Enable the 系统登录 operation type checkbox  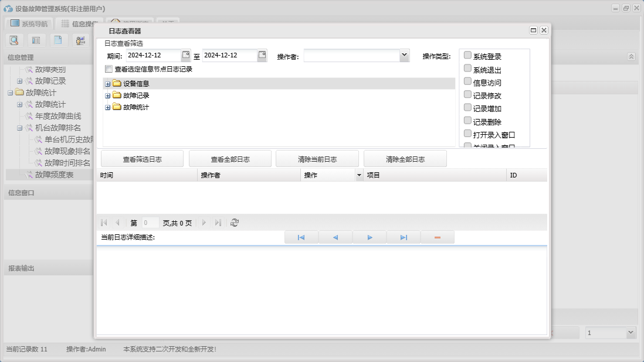(467, 55)
